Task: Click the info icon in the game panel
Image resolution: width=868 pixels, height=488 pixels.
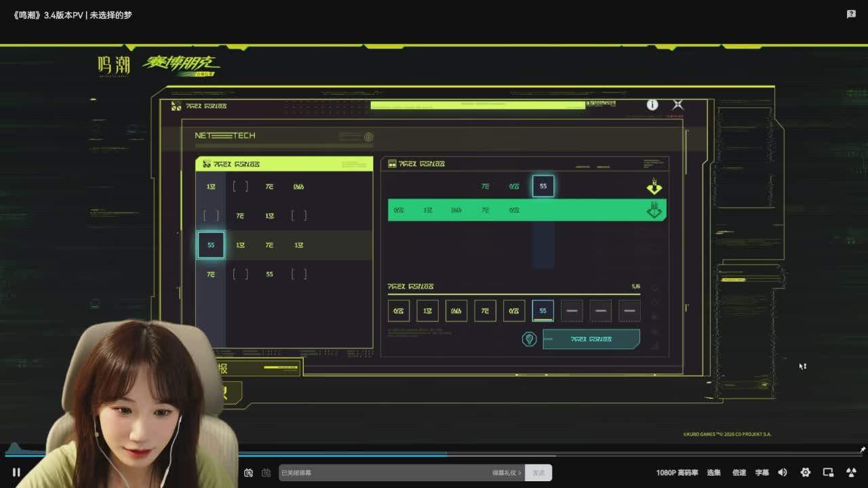Action: 652,104
